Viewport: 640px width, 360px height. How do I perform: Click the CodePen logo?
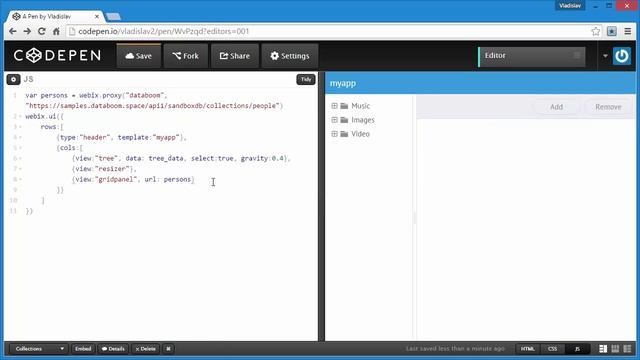coord(57,56)
